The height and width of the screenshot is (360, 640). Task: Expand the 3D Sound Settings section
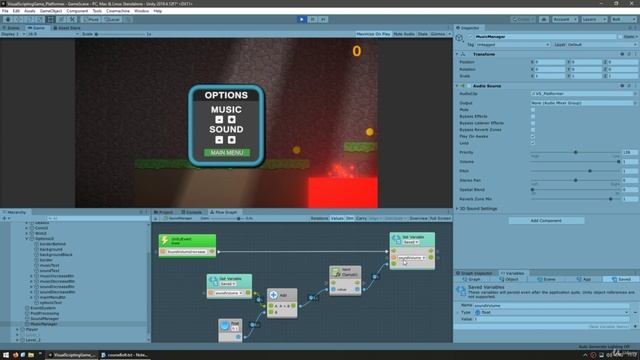[x=457, y=209]
